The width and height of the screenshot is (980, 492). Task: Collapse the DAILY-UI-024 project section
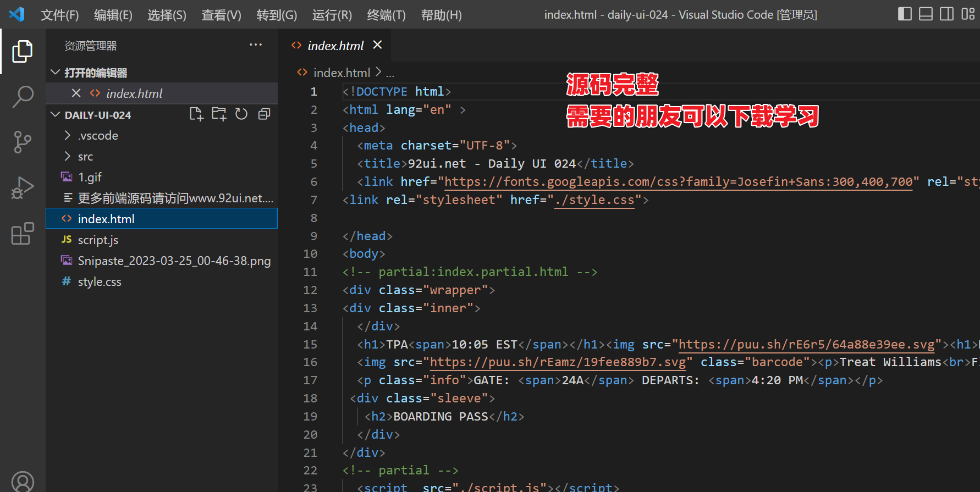56,115
